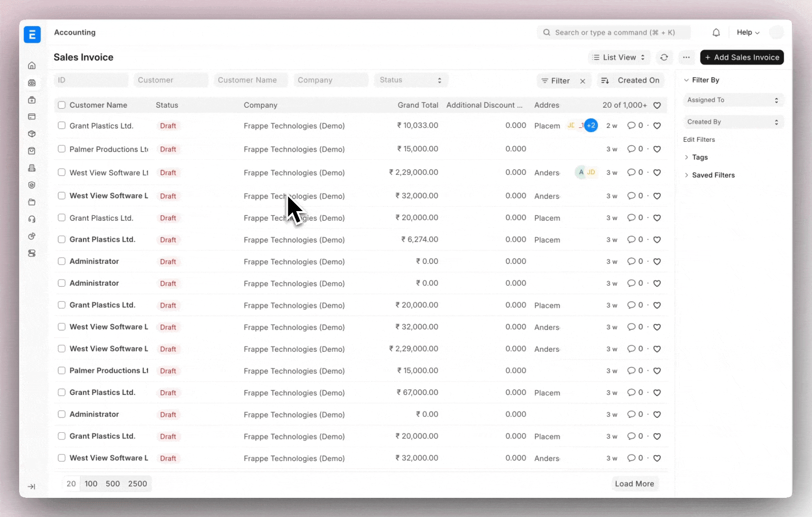Click the ERPNext logo icon

pos(32,34)
